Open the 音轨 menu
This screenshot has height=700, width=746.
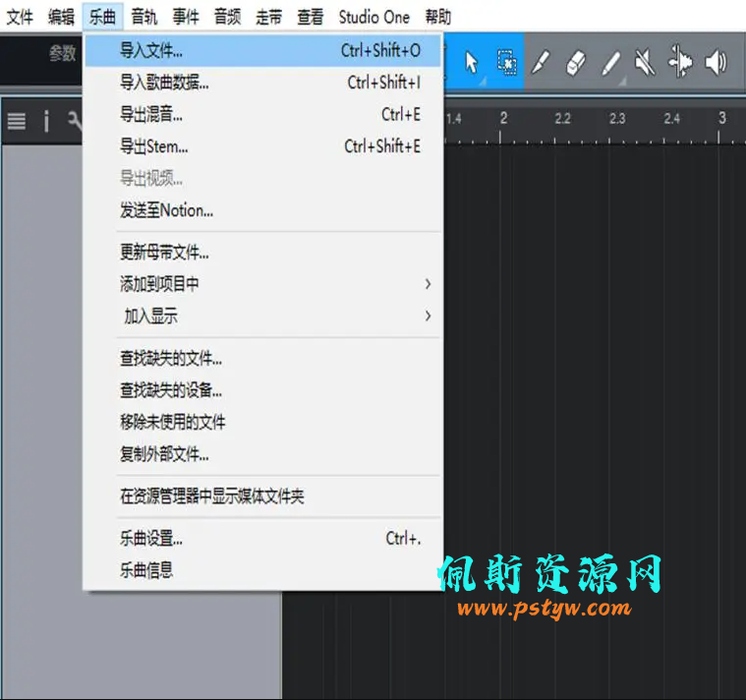pos(144,17)
